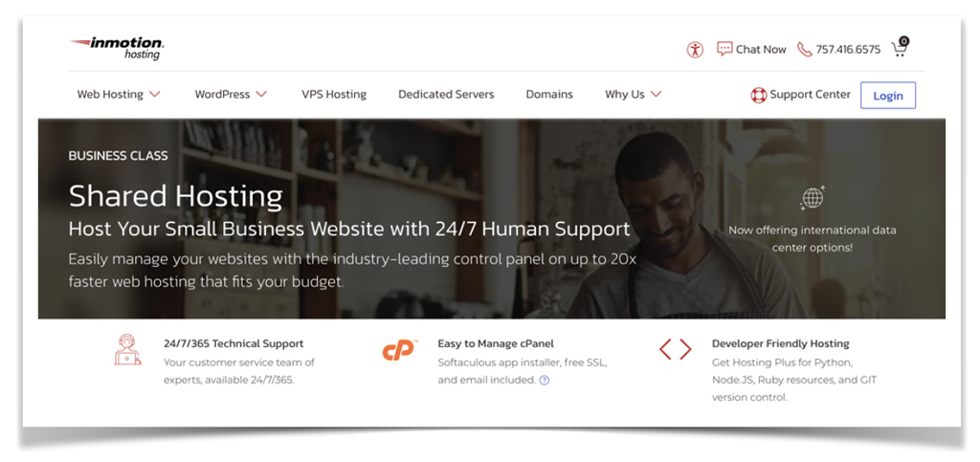Call the 757.416.6575 phone link
This screenshot has width=980, height=462.
click(848, 50)
